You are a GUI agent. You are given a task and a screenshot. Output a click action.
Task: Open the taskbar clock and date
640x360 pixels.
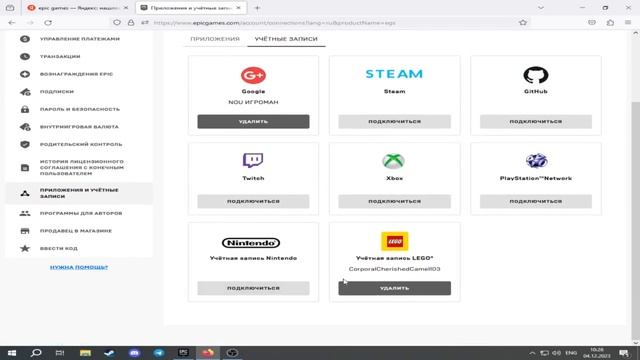(x=597, y=353)
